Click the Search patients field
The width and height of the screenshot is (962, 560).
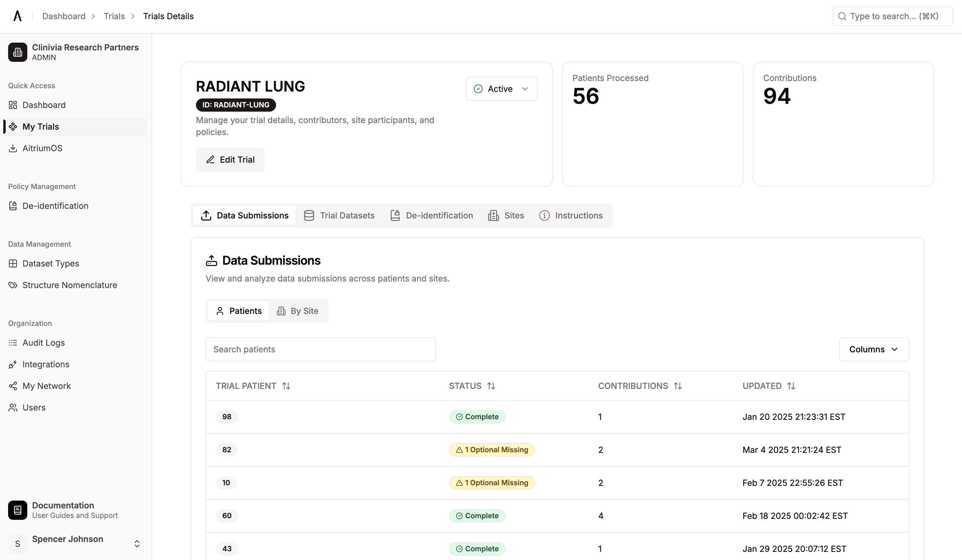tap(320, 349)
